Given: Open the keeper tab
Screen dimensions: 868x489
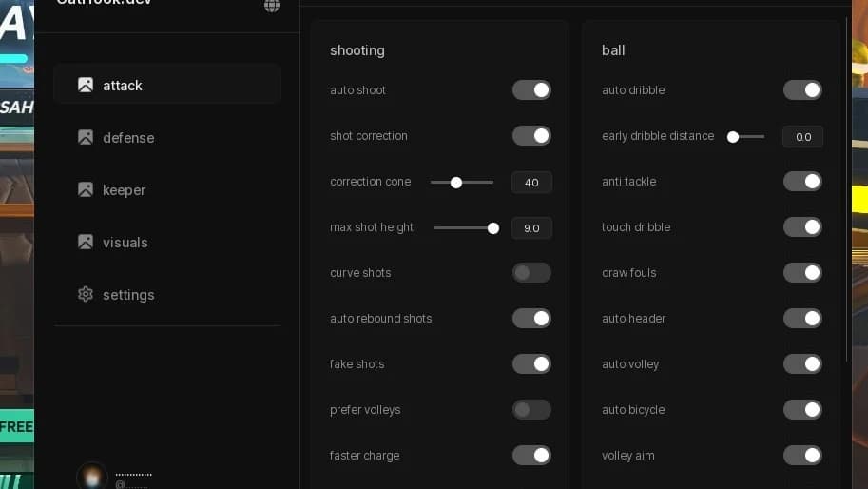Looking at the screenshot, I should tap(167, 189).
